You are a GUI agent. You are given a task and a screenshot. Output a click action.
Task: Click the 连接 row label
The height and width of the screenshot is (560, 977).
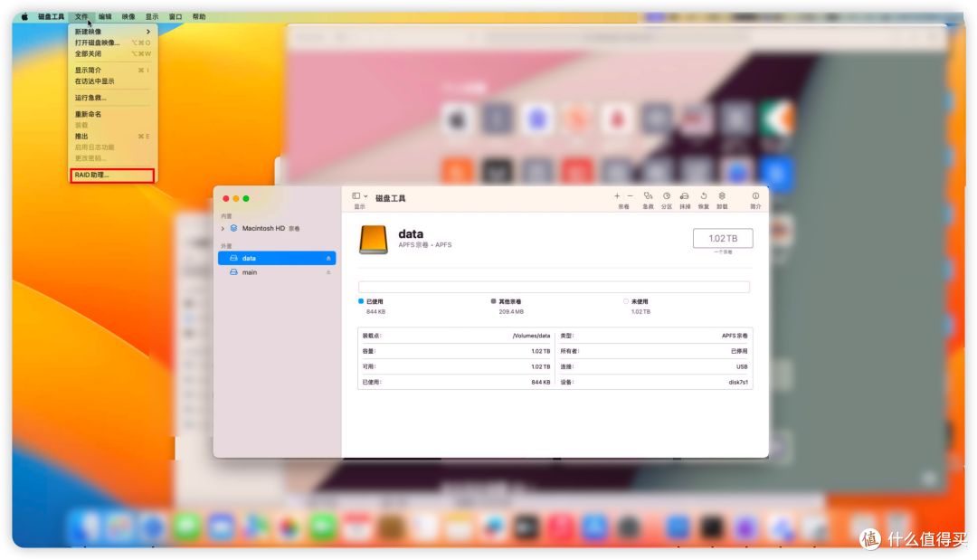click(566, 367)
